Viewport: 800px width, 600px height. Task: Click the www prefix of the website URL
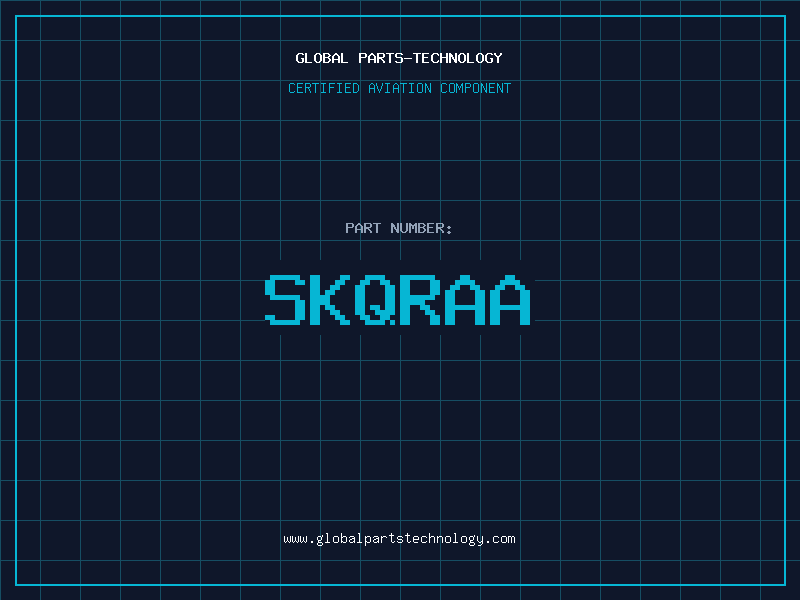pyautogui.click(x=296, y=539)
